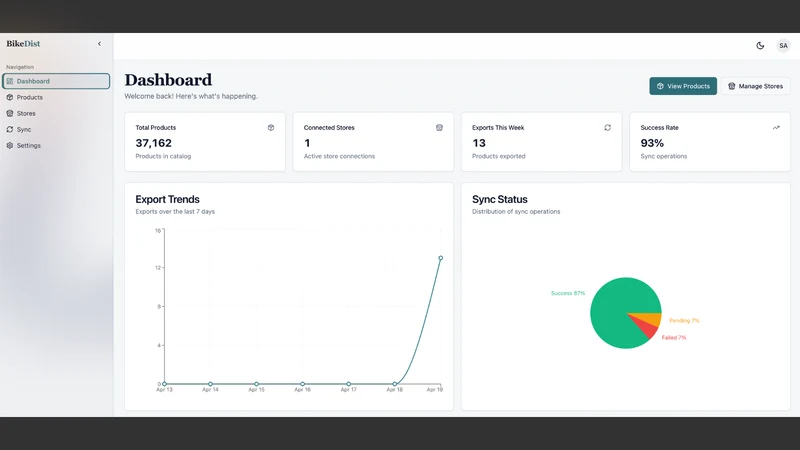This screenshot has width=800, height=450.
Task: Click the Connected Stores value 1
Action: point(307,143)
